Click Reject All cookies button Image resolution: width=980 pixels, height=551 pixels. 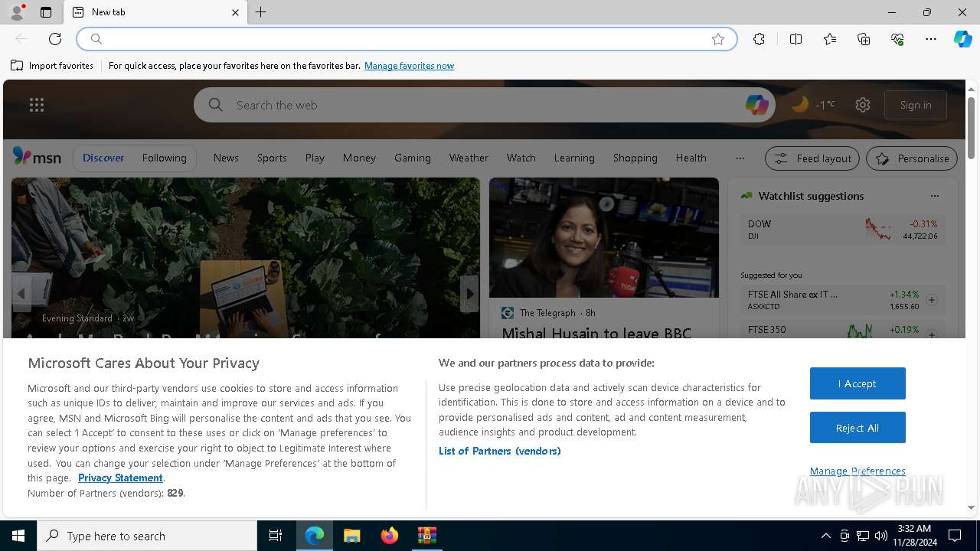[x=857, y=428]
